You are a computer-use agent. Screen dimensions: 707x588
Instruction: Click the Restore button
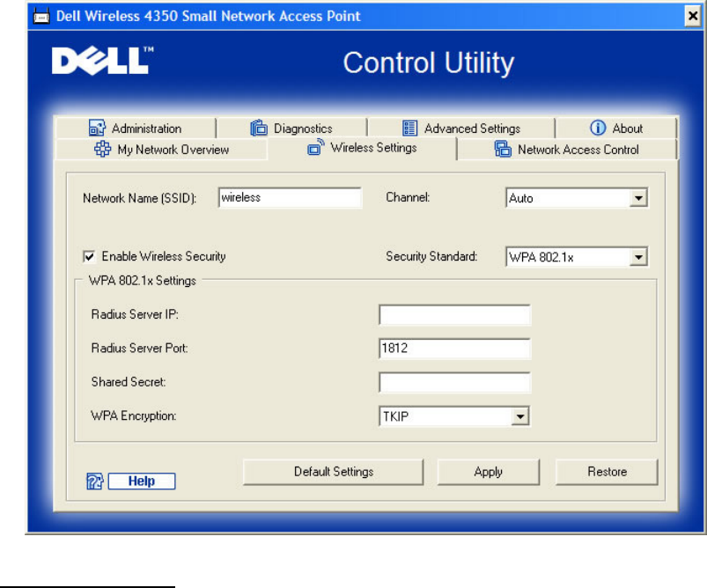(x=607, y=472)
